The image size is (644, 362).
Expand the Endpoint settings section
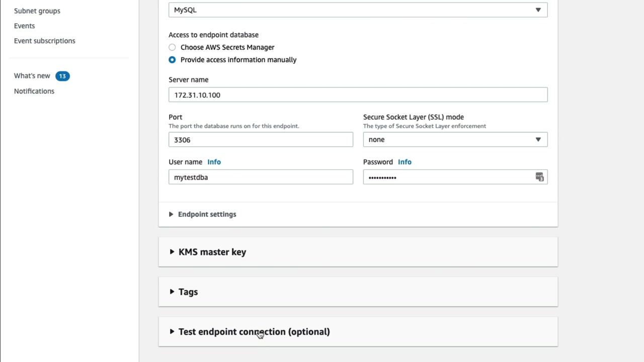207,214
